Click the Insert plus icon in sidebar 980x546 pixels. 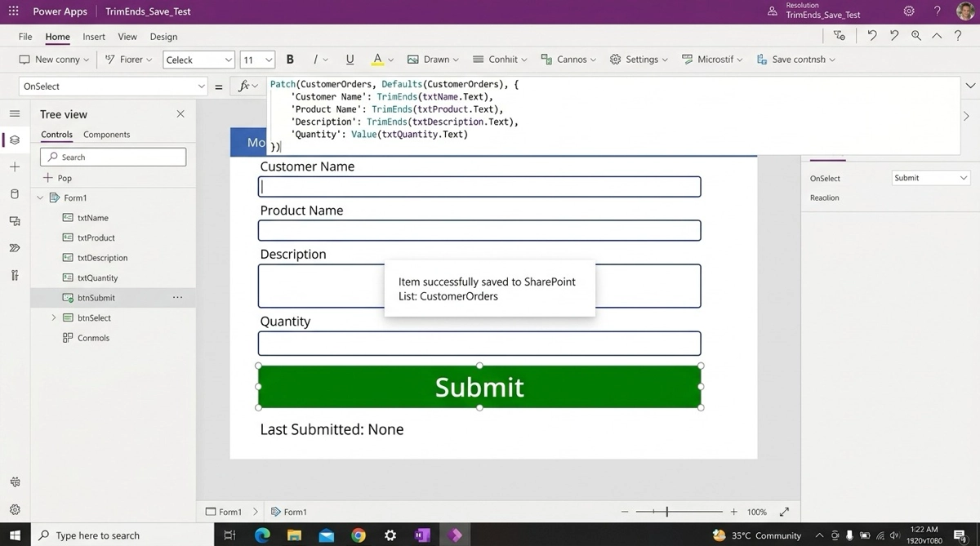tap(15, 167)
